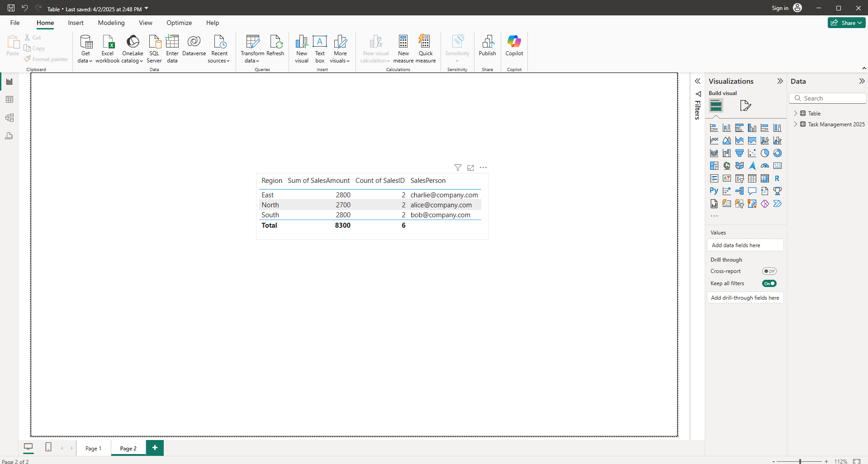
Task: Switch to Page 1 tab
Action: (93, 448)
